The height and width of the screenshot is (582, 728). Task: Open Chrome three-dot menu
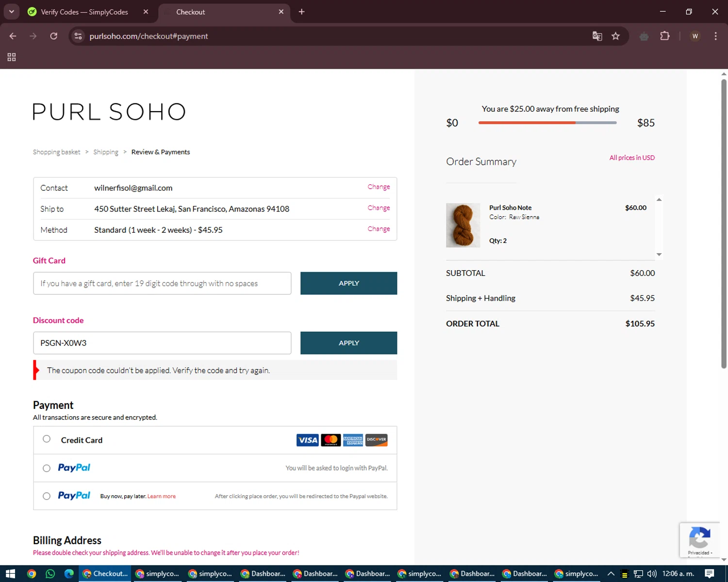pos(715,36)
